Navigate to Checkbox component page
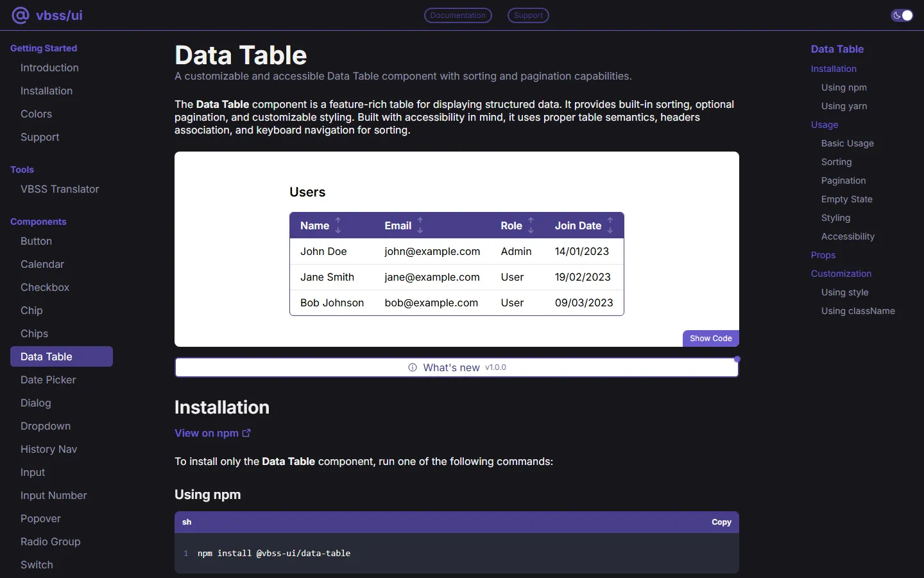Image resolution: width=924 pixels, height=578 pixels. click(45, 287)
